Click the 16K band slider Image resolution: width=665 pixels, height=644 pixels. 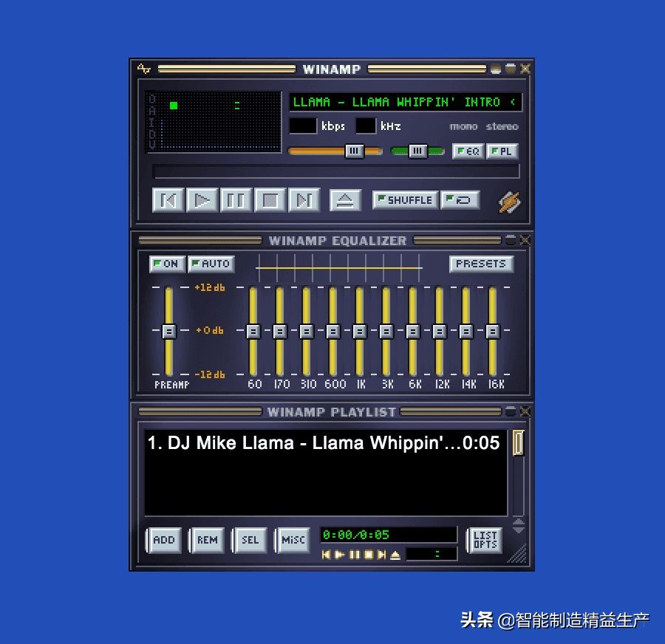(492, 331)
